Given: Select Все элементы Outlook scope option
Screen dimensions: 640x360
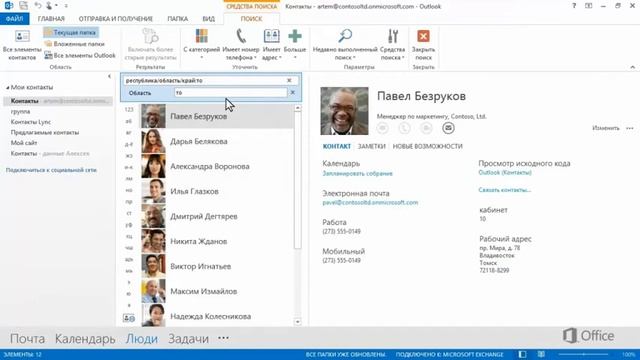Looking at the screenshot, I should click(x=80, y=55).
